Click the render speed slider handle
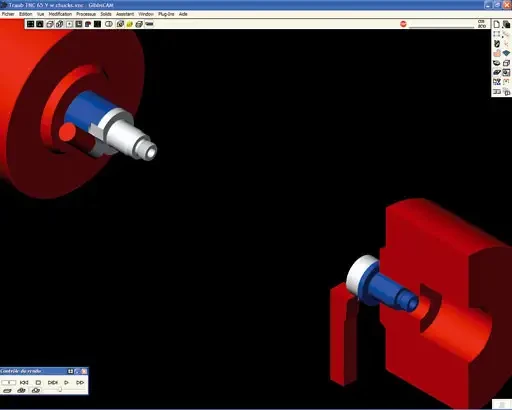 tap(60, 390)
